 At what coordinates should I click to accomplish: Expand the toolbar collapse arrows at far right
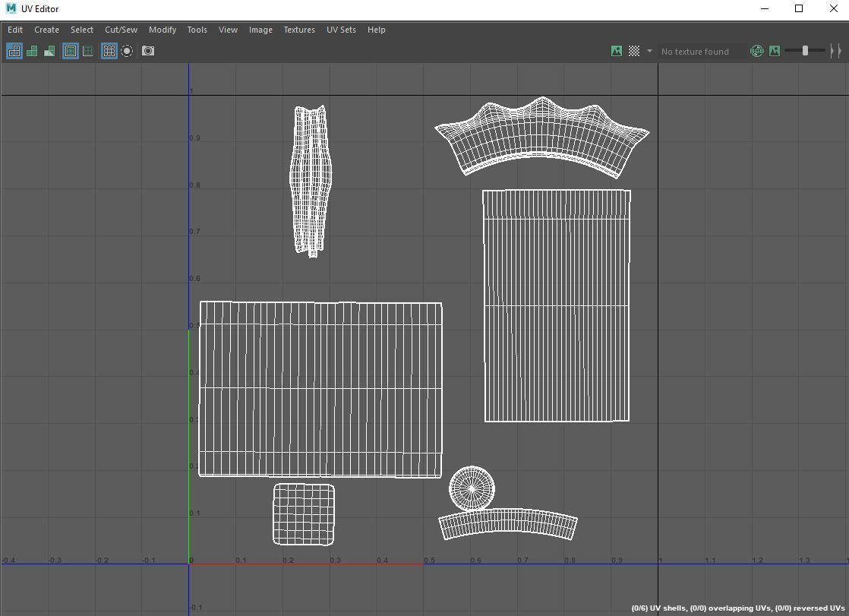835,51
